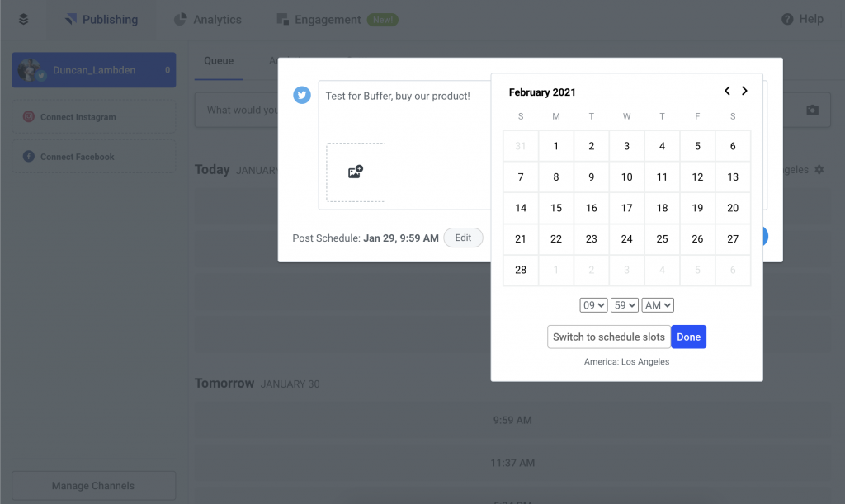Click the Publishing section icon
The width and height of the screenshot is (845, 504).
pyautogui.click(x=69, y=18)
